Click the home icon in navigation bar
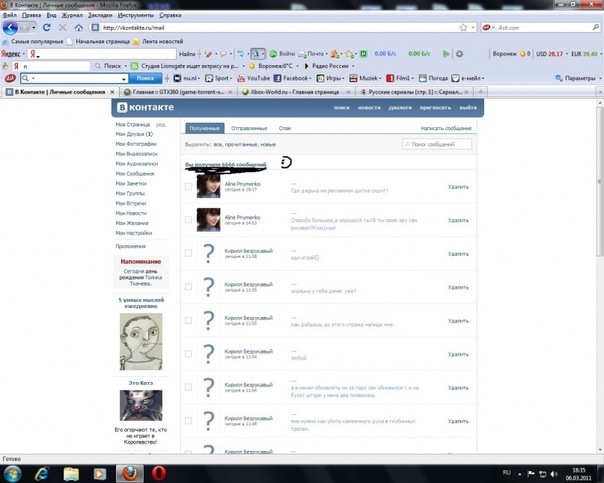This screenshot has height=483, width=604. (x=79, y=27)
